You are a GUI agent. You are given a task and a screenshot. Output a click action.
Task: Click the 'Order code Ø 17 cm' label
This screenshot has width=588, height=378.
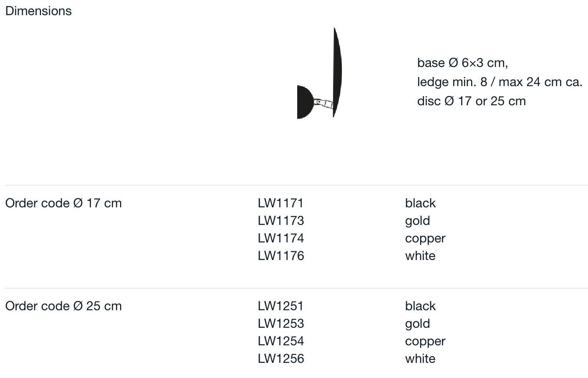click(63, 203)
